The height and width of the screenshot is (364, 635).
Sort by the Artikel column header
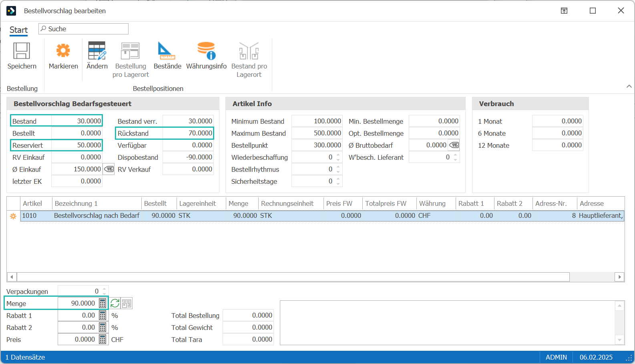36,203
